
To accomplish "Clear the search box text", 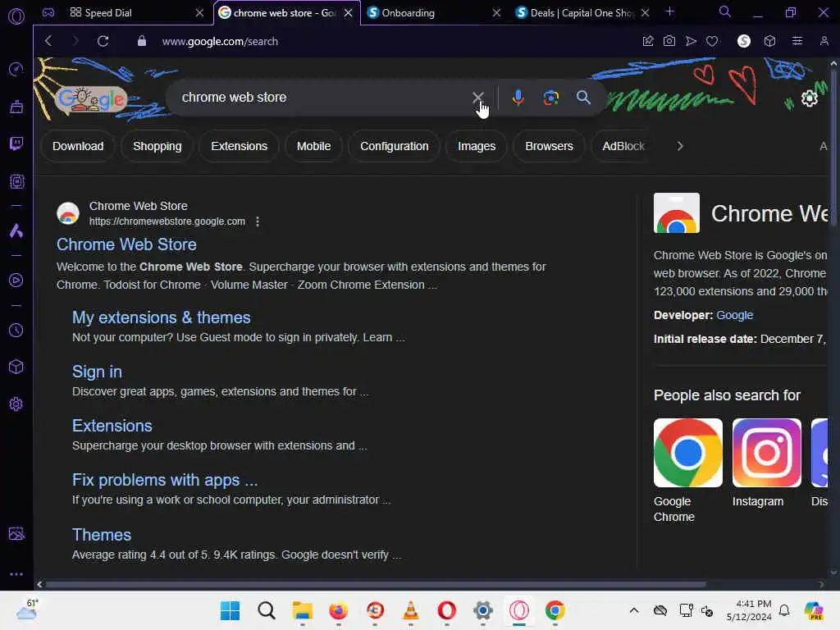I will click(477, 97).
